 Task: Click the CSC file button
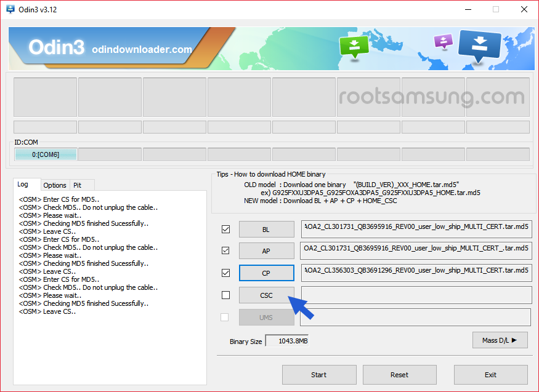coord(266,295)
